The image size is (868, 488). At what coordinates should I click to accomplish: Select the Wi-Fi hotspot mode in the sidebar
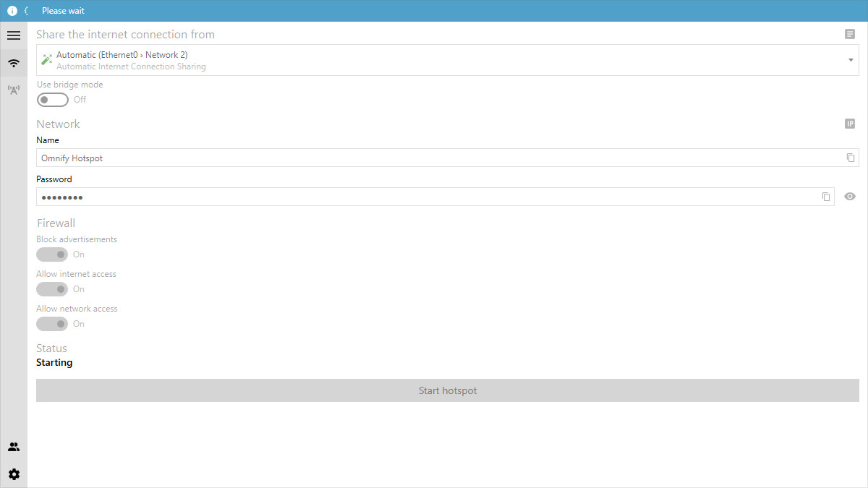point(14,63)
